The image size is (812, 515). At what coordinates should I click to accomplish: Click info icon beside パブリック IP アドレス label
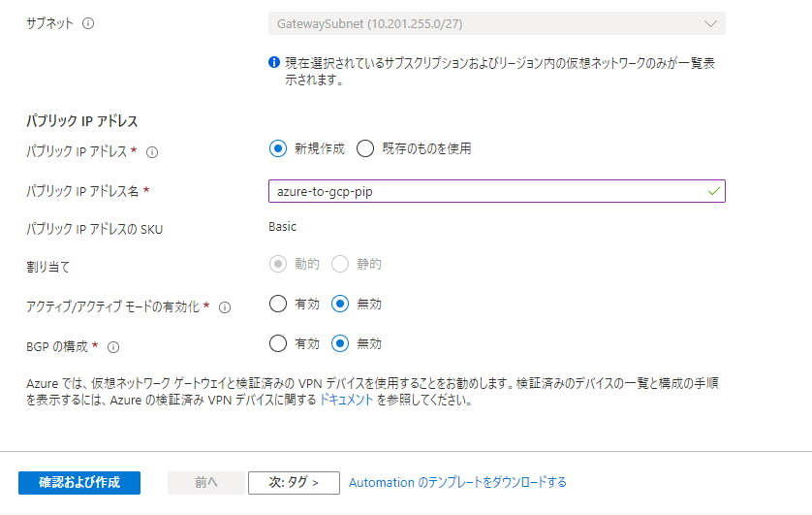point(152,152)
